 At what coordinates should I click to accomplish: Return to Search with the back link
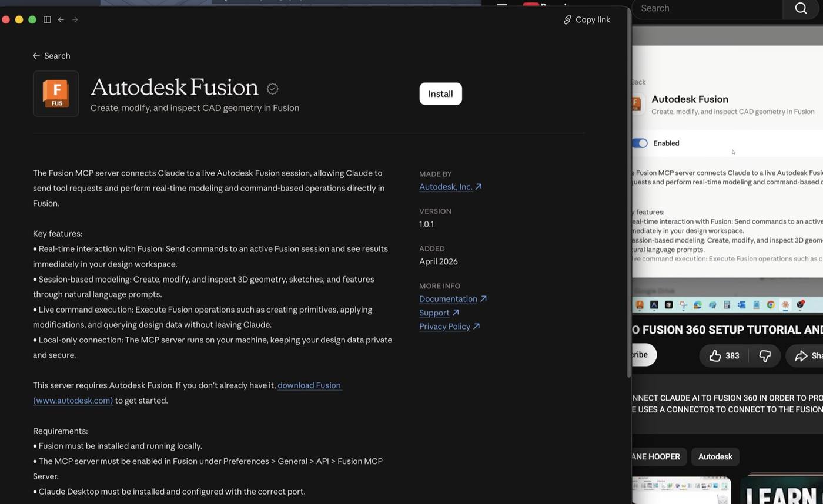(x=51, y=56)
